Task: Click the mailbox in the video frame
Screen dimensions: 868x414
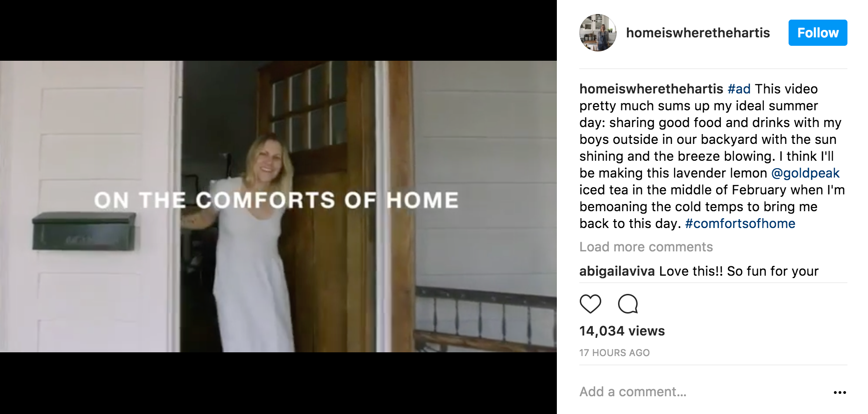Action: click(84, 231)
